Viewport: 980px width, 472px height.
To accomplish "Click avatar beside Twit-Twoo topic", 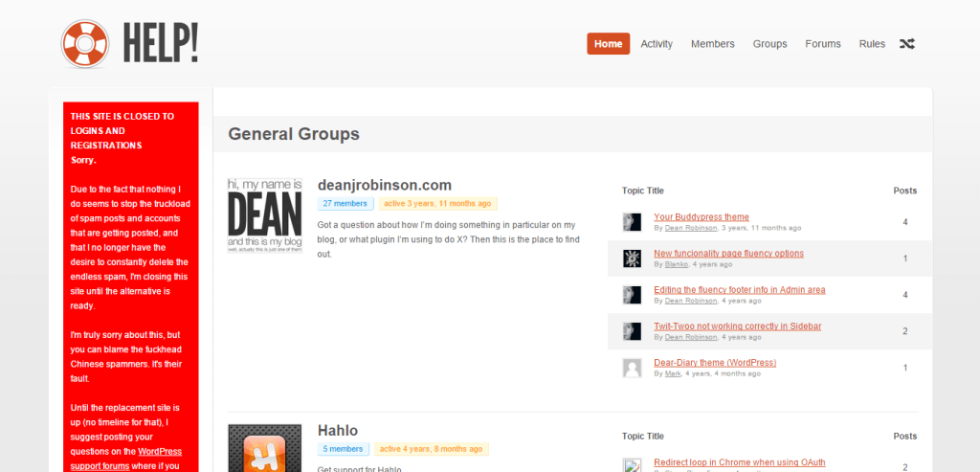I will 632,330.
